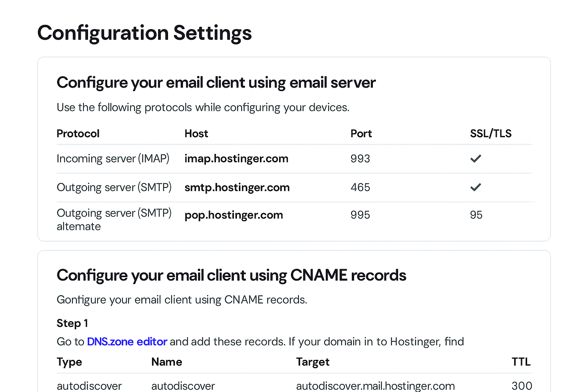Image resolution: width=588 pixels, height=392 pixels.
Task: Click the 'using CNAME records' section heading
Action: (232, 276)
